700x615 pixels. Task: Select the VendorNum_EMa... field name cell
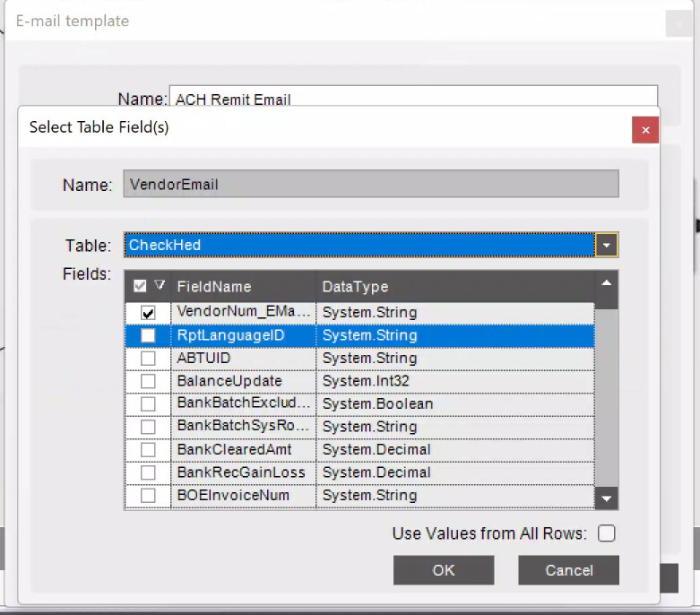243,312
